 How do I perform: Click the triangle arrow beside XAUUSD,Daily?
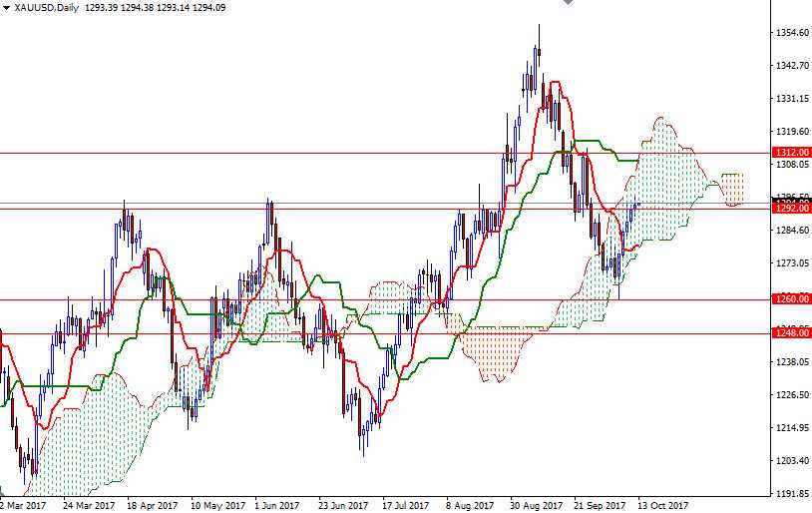click(x=6, y=8)
